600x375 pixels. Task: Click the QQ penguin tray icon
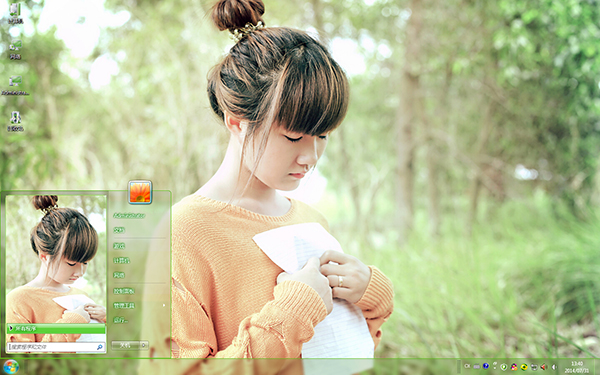pos(514,367)
